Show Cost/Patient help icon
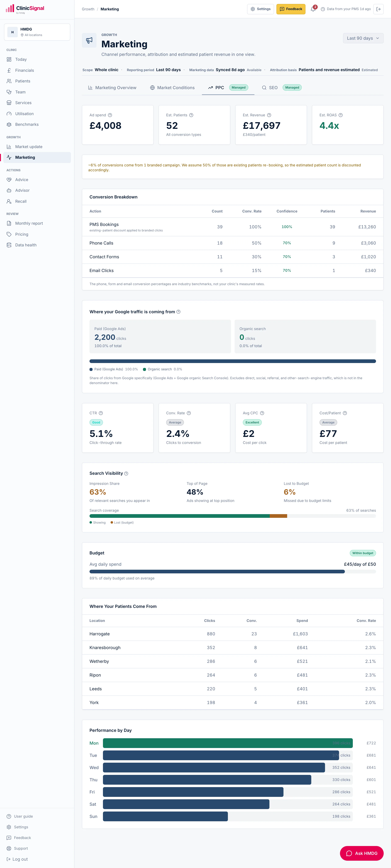The image size is (391, 868). tap(345, 413)
